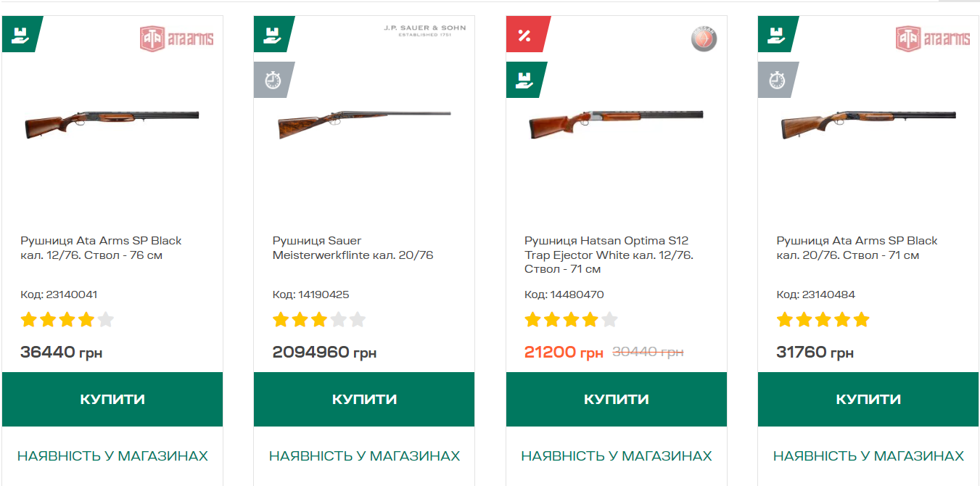
Task: Open НАЯВНІСТЬ У МАГАЗИНАХ for the Sauer shotgun
Action: tap(364, 456)
